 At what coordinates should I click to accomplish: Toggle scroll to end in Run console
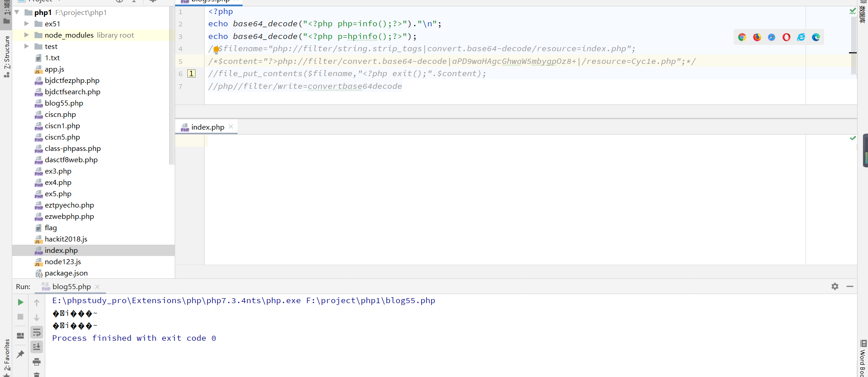coord(37,347)
